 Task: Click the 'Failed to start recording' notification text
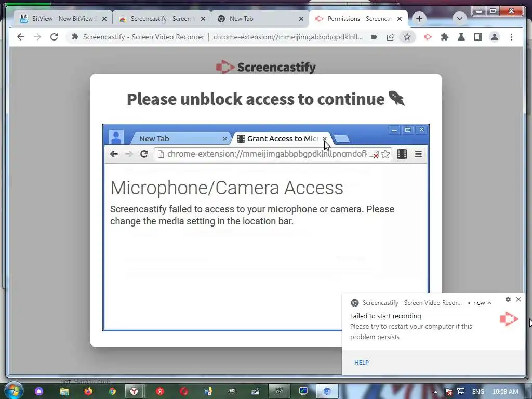coord(385,316)
